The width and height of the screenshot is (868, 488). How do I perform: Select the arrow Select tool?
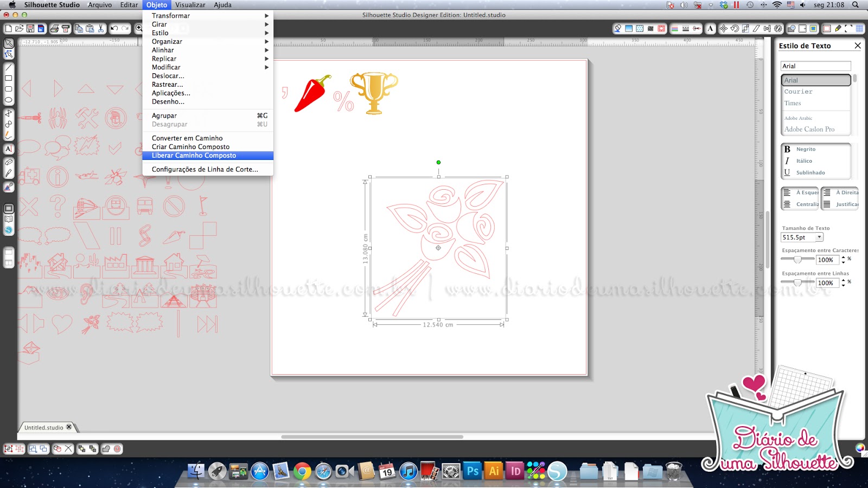click(x=9, y=43)
